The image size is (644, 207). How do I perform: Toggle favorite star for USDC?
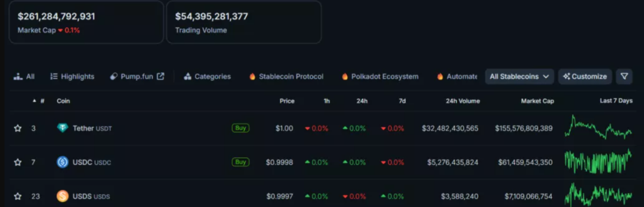pos(18,162)
